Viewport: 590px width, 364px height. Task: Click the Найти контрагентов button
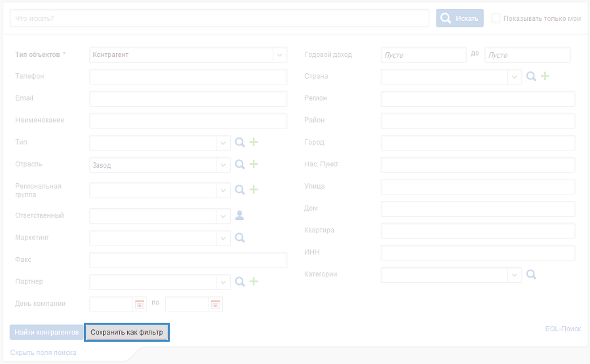click(47, 333)
